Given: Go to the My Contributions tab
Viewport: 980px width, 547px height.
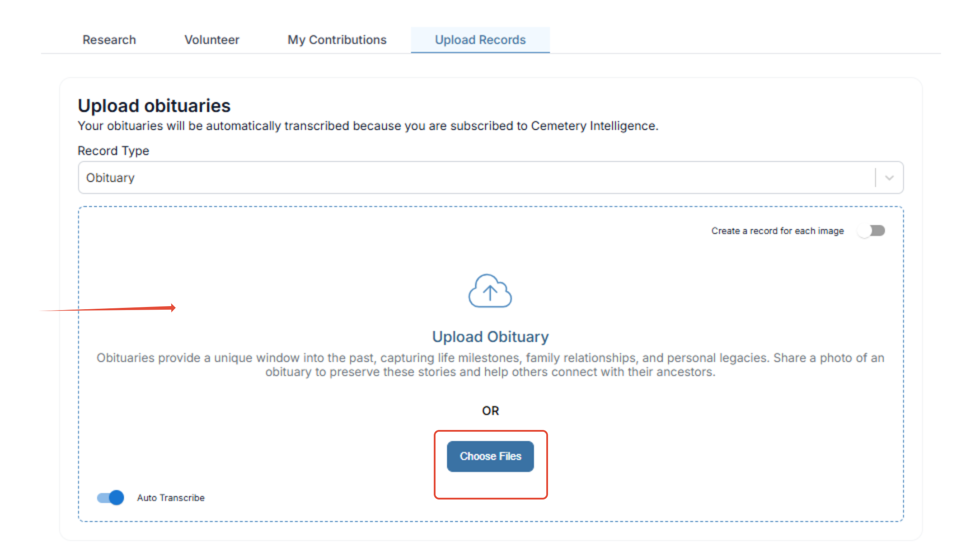Looking at the screenshot, I should (337, 40).
